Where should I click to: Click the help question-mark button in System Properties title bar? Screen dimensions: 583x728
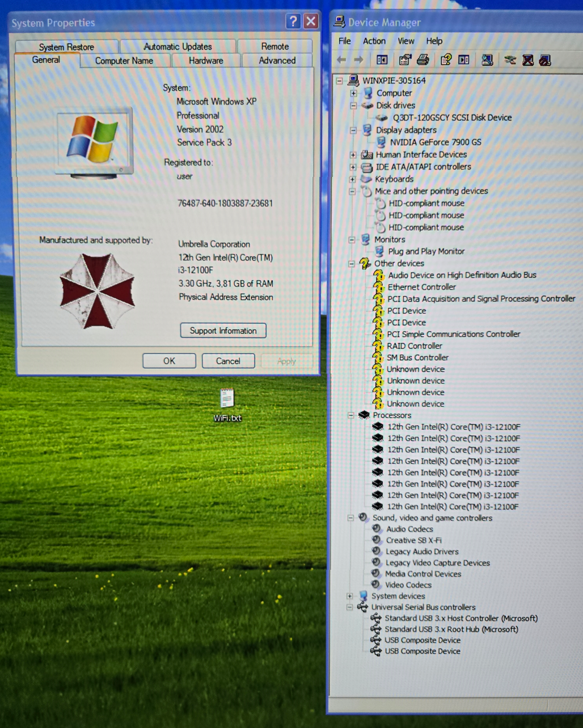point(293,22)
